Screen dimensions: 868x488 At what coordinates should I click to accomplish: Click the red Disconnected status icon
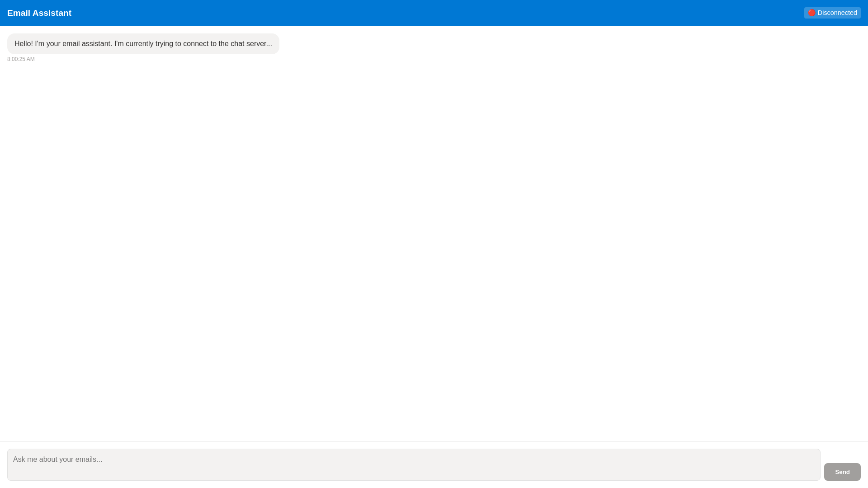tap(811, 13)
